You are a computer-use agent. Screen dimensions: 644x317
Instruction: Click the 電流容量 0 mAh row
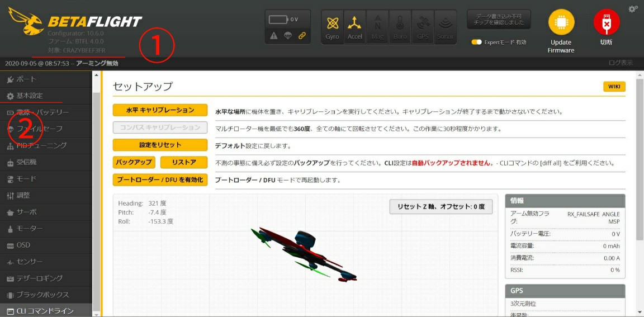click(565, 246)
